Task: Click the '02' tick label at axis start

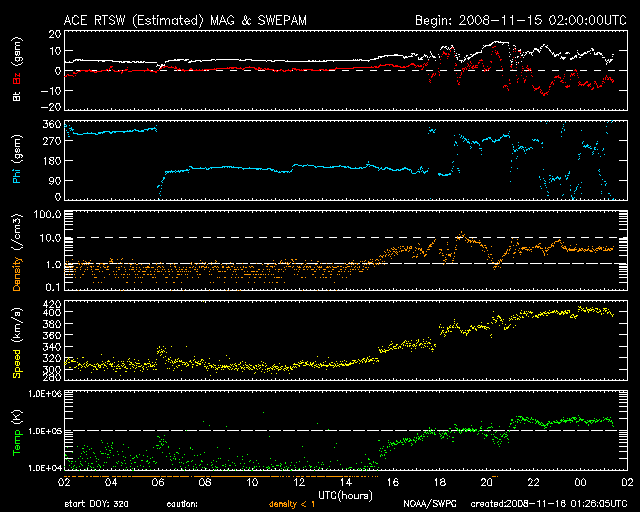Action: tap(64, 482)
